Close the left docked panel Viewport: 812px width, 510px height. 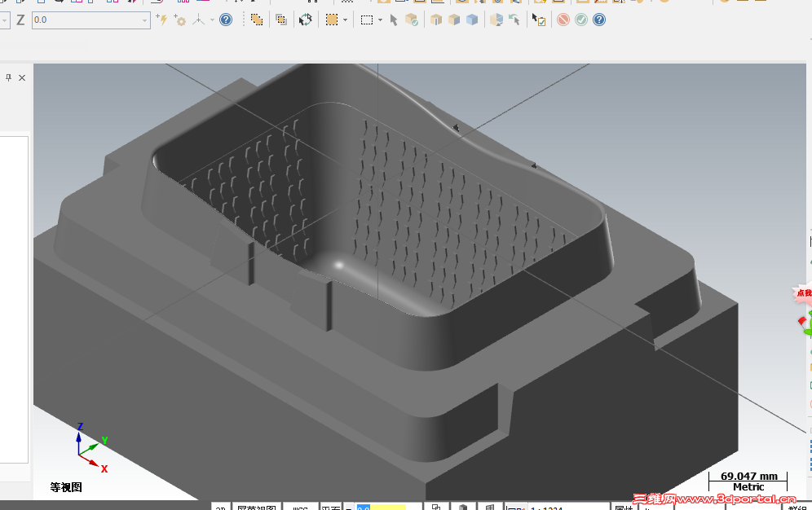[x=22, y=77]
